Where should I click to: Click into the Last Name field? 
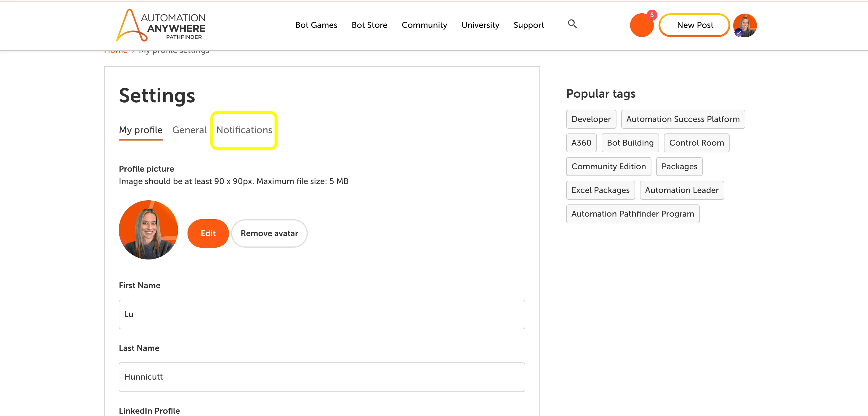pos(322,377)
